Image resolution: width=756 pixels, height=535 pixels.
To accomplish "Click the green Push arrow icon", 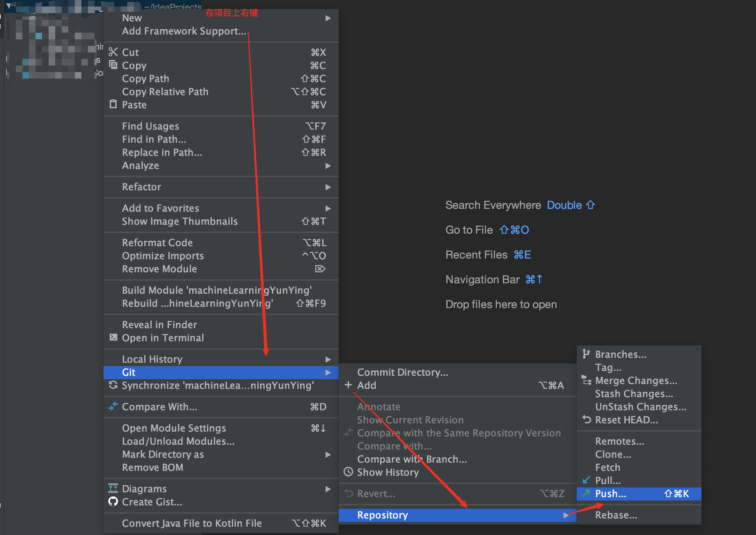I will 586,494.
